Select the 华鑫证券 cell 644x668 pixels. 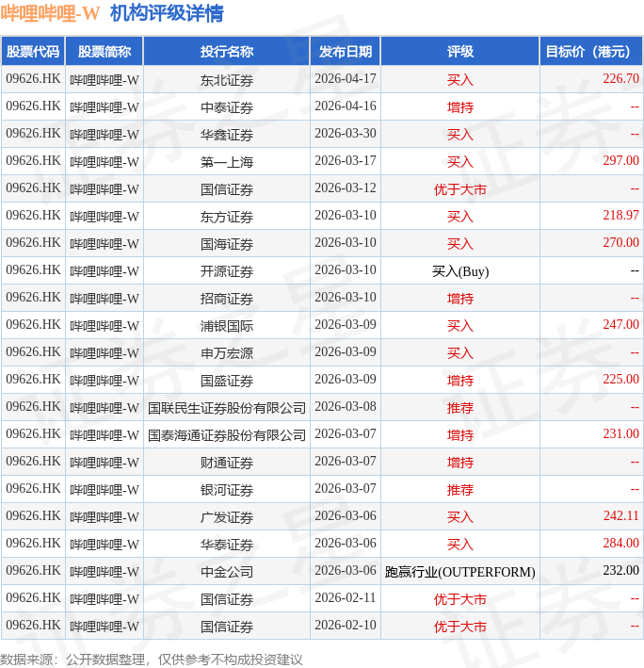click(x=227, y=134)
